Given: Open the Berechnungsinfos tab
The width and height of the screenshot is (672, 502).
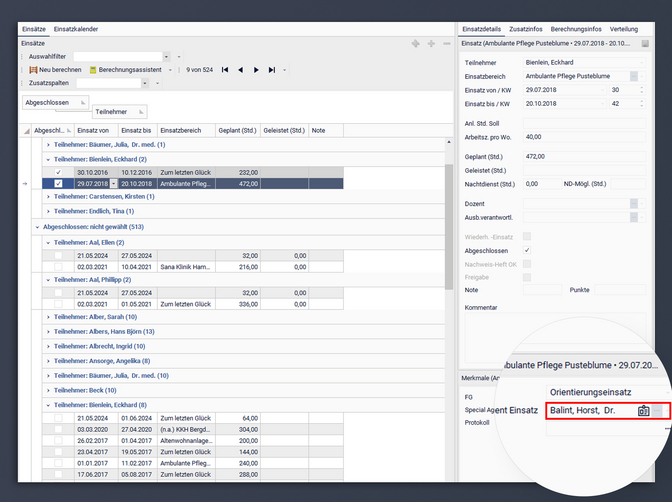Looking at the screenshot, I should (x=576, y=30).
